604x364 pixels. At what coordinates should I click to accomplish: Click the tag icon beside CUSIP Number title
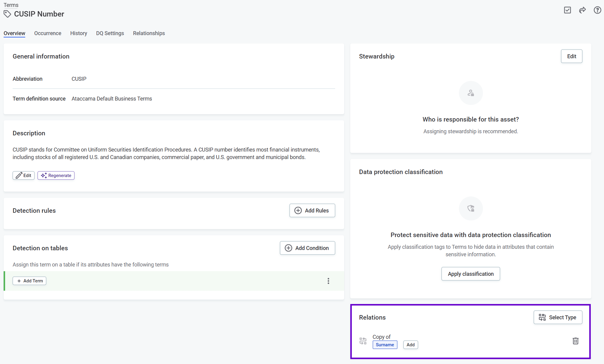click(x=8, y=14)
